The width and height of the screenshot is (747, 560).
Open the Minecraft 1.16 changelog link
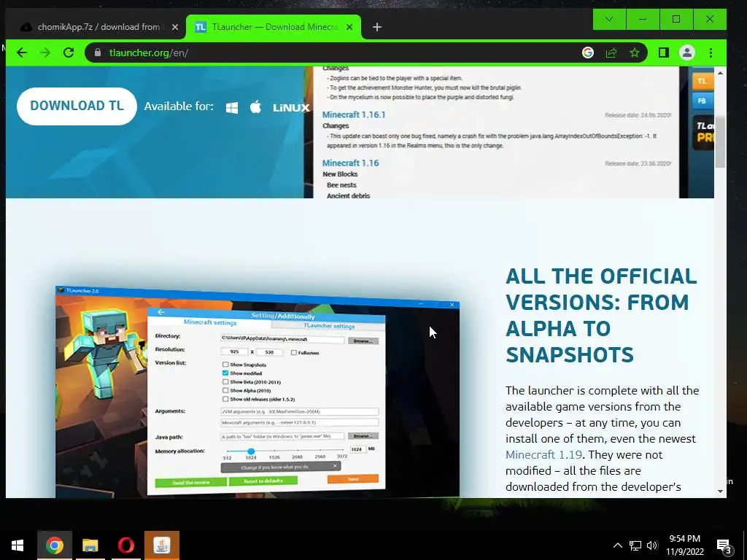pos(351,163)
